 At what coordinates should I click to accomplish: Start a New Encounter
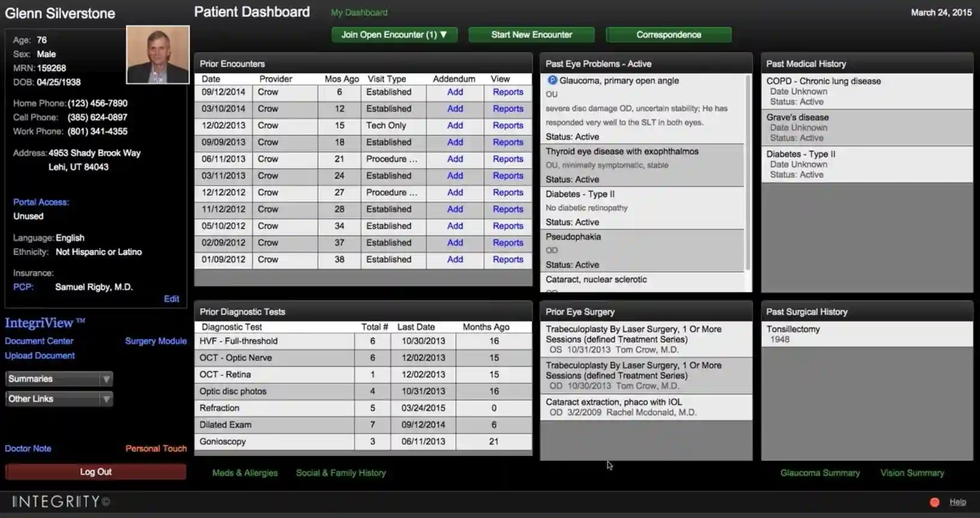(531, 35)
